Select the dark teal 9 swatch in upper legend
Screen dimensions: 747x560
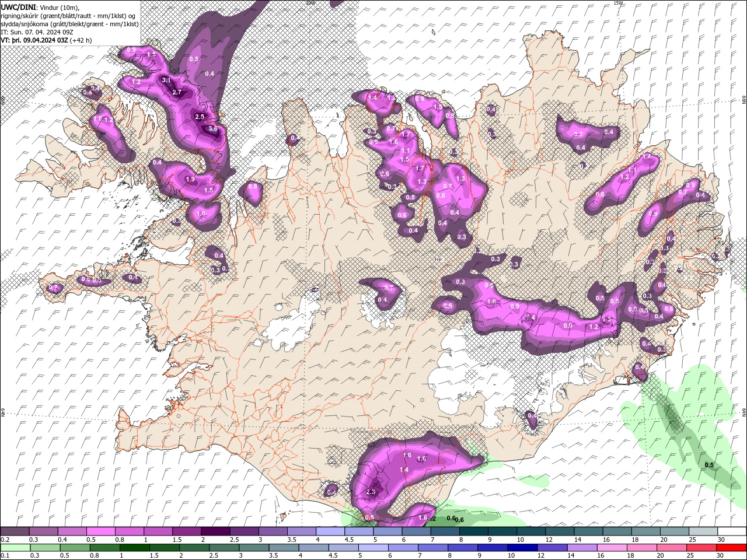(474, 531)
